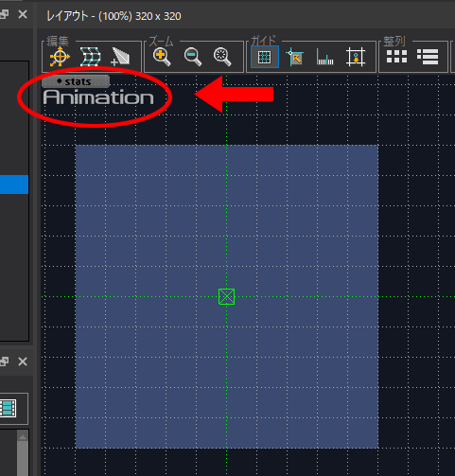The image size is (455, 476).
Task: Click the film strip icon in the lower panel
Action: 9,408
